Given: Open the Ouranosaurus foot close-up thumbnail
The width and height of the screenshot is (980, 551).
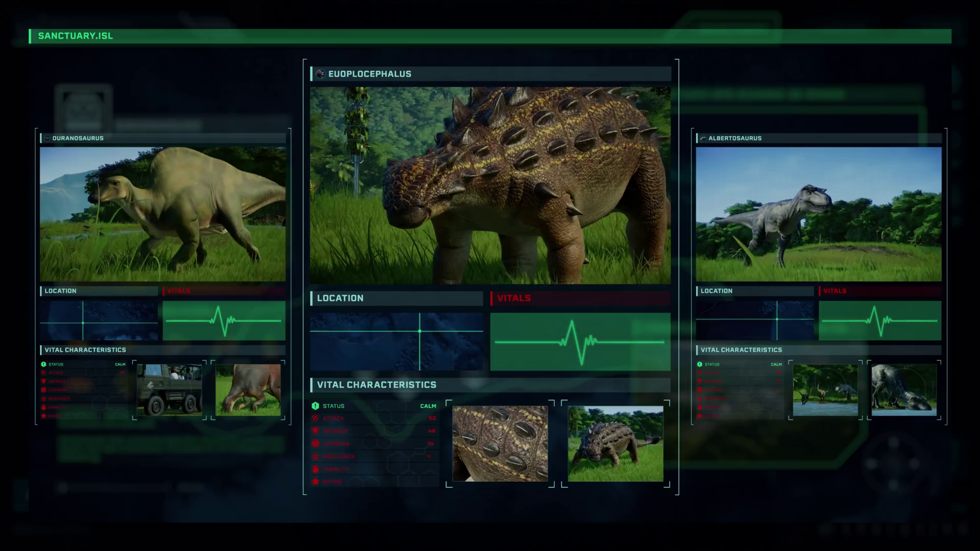Looking at the screenshot, I should click(x=248, y=390).
